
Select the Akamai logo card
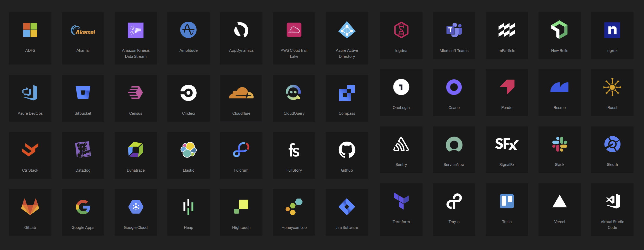click(x=83, y=38)
